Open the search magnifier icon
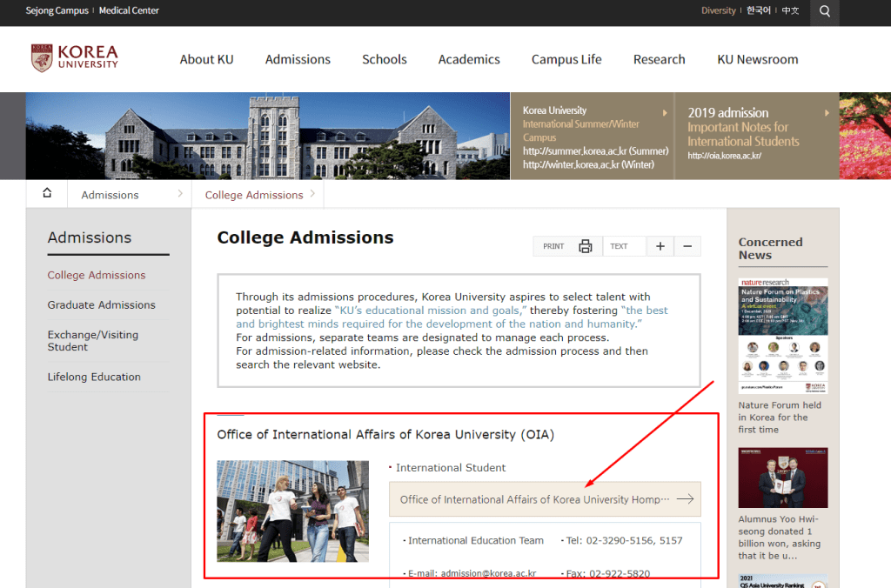This screenshot has height=588, width=891. tap(825, 11)
